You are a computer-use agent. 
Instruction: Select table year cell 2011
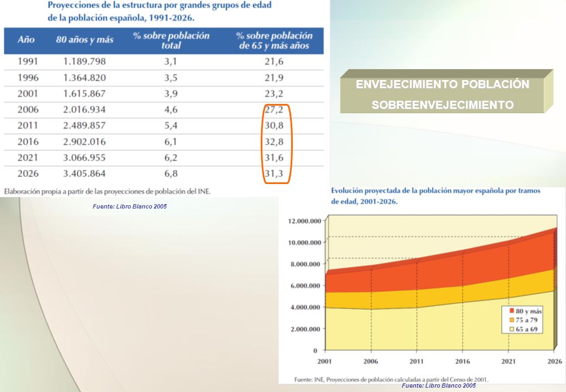[28, 125]
